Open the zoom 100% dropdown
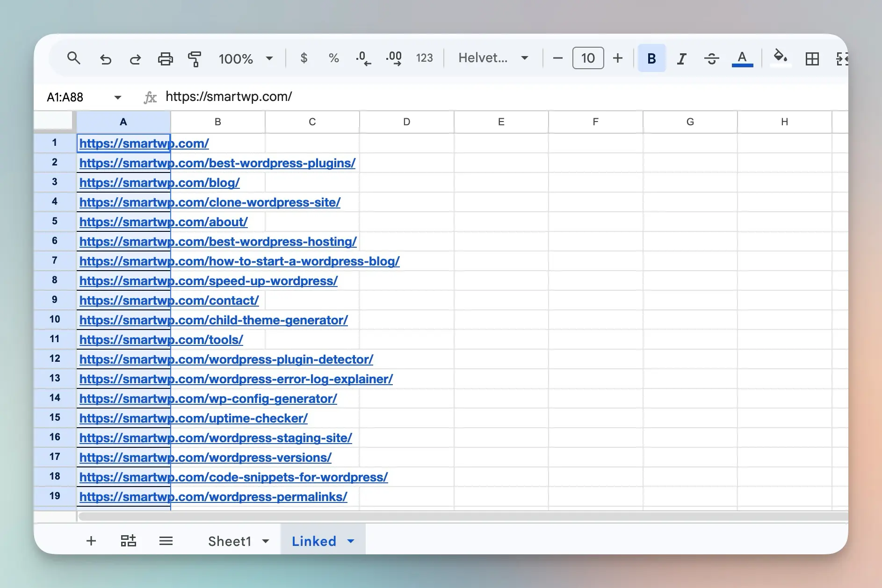Image resolution: width=882 pixels, height=588 pixels. pyautogui.click(x=246, y=58)
